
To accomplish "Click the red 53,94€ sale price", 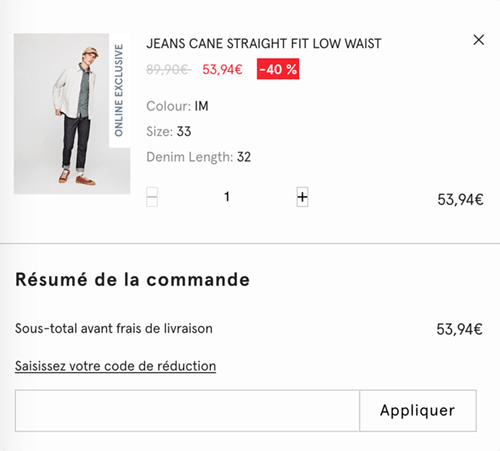I will [222, 70].
